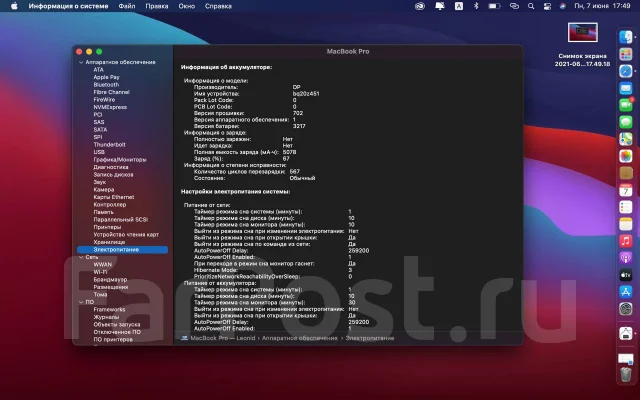
Task: Select Apple Pay in sidebar
Action: coord(107,77)
